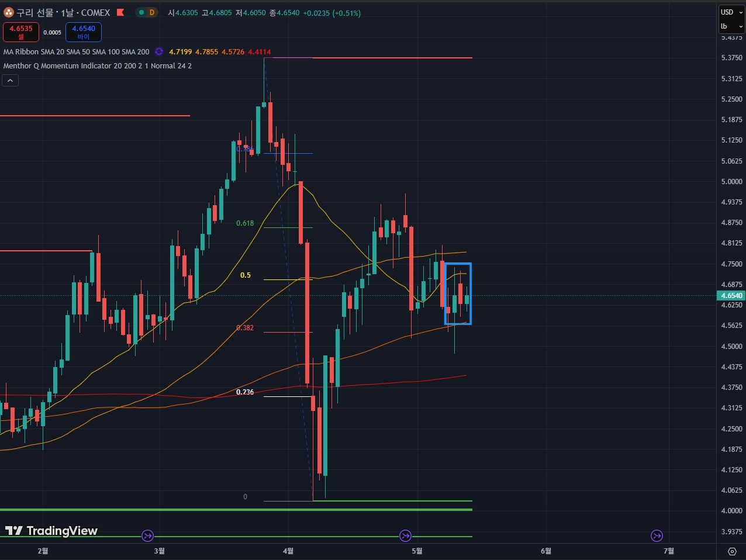The width and height of the screenshot is (746, 560).
Task: Open the TradingView logo link
Action: click(x=51, y=531)
